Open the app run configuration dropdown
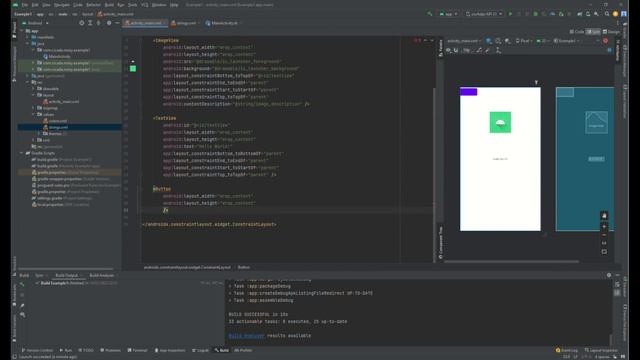640x360 pixels. coord(448,14)
